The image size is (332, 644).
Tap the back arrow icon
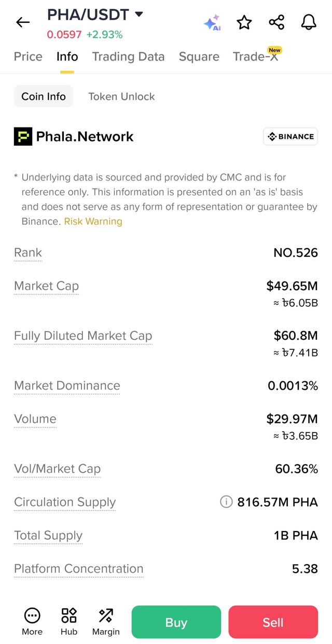[x=23, y=22]
